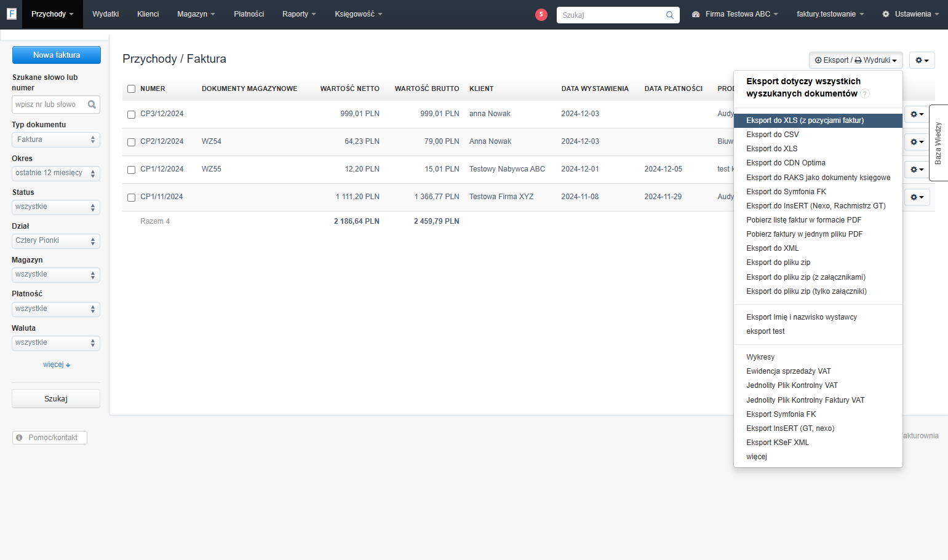
Task: Open warehouse document WZ54
Action: pos(212,141)
